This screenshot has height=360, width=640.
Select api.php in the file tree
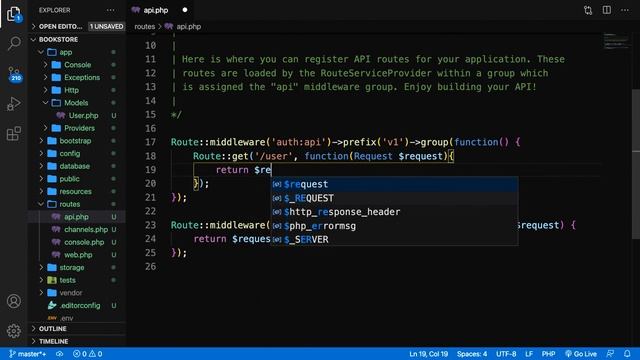77,217
